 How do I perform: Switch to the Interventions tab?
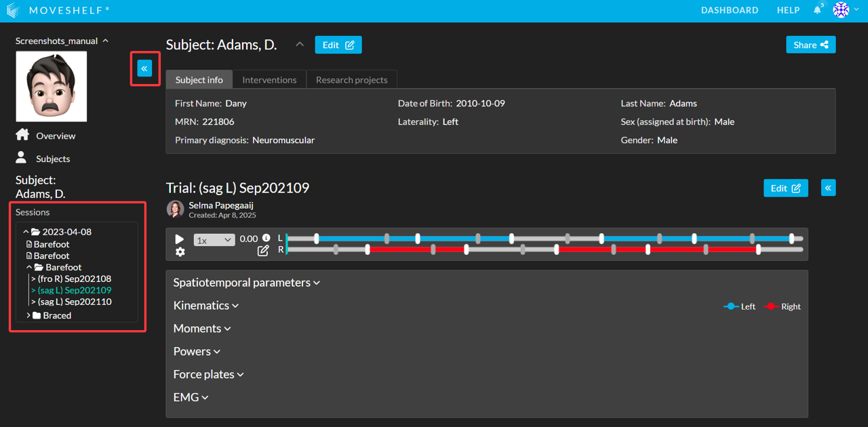point(269,80)
